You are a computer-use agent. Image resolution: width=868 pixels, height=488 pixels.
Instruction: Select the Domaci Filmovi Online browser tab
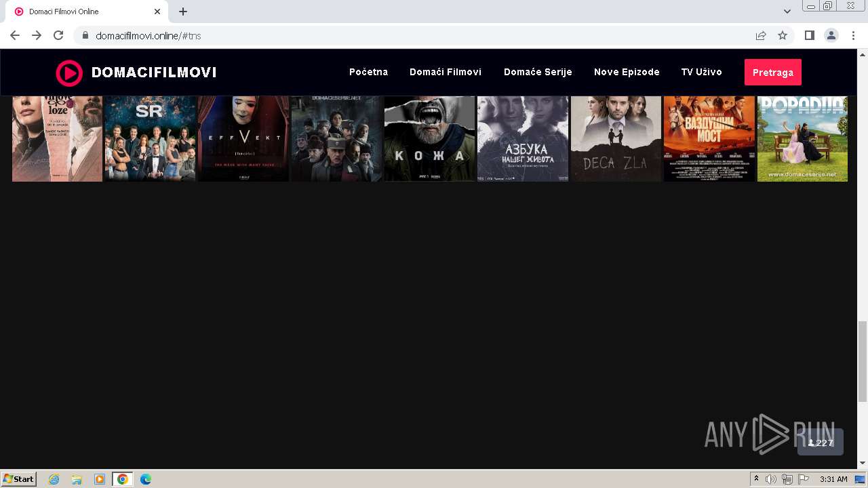pos(88,12)
